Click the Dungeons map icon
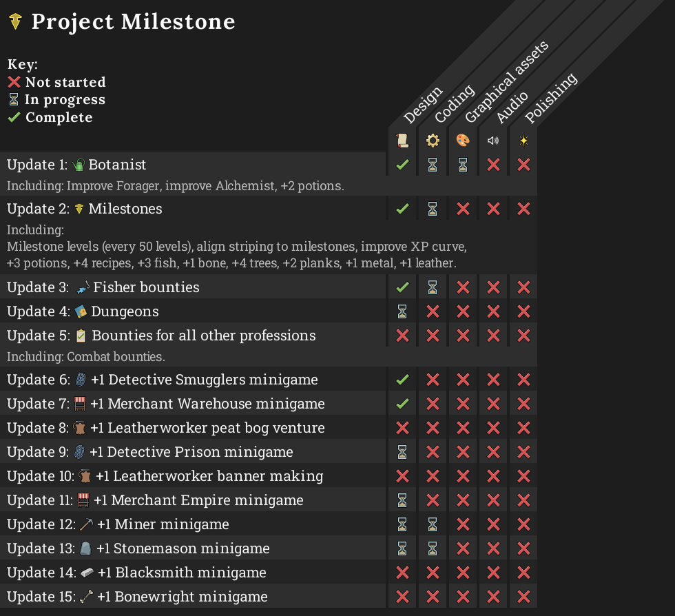 pos(81,311)
